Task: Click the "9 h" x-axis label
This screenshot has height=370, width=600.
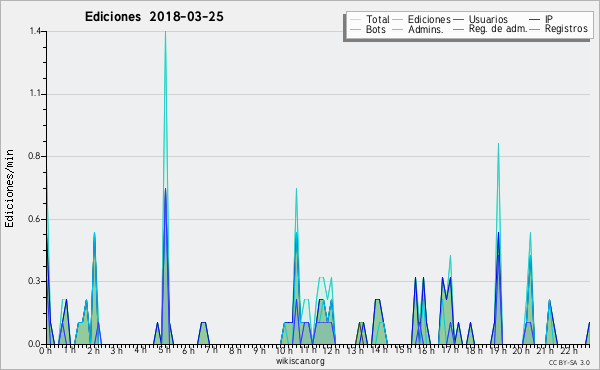Action: 259,350
